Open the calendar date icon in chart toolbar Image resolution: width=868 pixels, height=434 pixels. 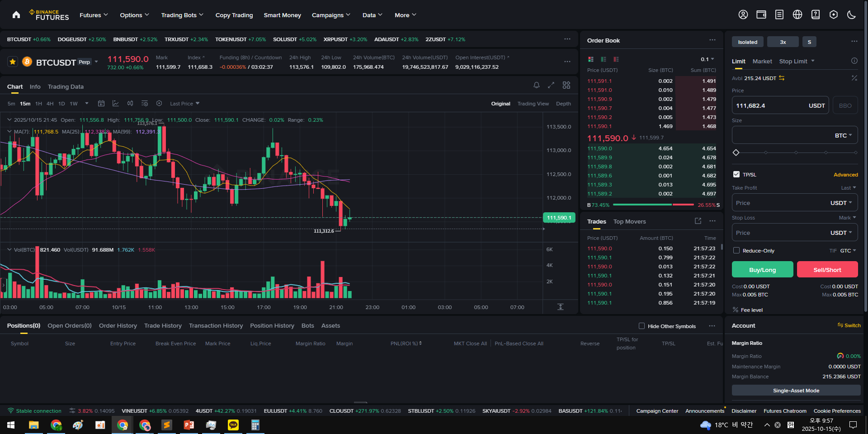pyautogui.click(x=101, y=104)
